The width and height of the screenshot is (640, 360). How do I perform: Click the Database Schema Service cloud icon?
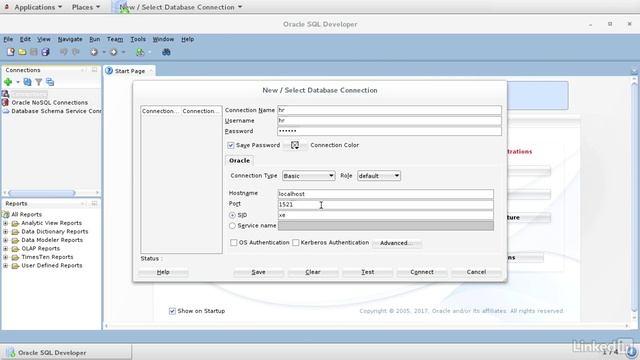(6, 111)
